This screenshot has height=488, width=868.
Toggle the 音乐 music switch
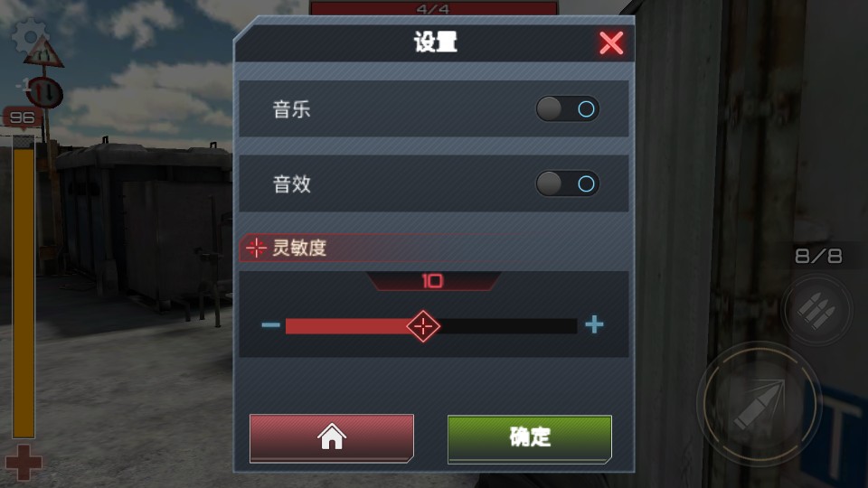coord(568,109)
